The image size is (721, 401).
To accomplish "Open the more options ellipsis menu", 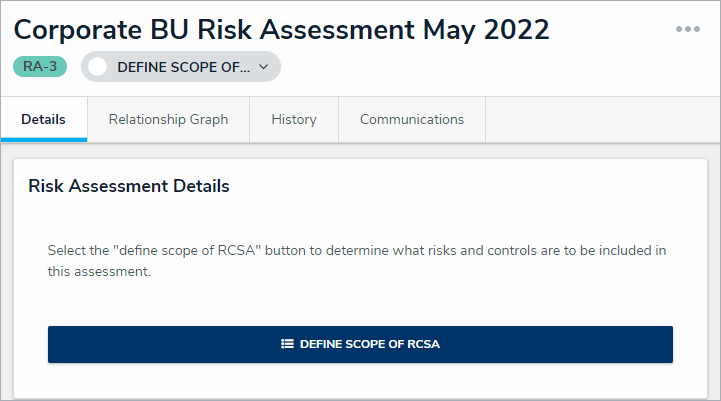I will click(x=687, y=29).
